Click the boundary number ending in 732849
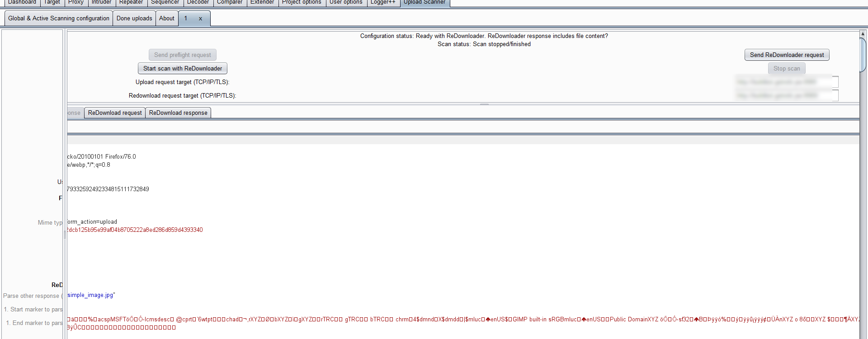 [108, 189]
